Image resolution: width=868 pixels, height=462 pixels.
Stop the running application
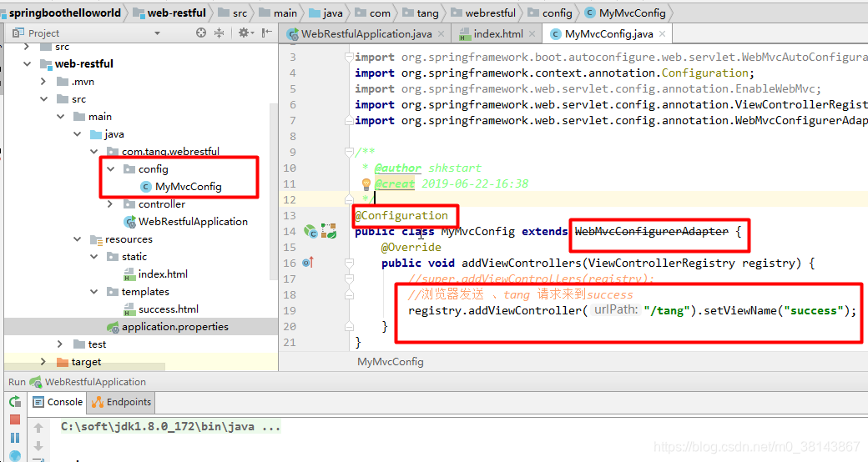pos(15,420)
